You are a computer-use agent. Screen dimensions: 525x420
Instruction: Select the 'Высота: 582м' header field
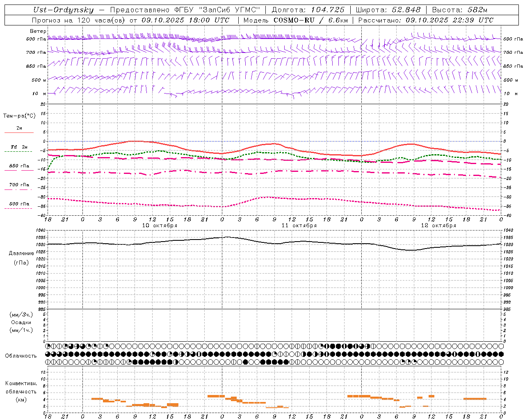[x=460, y=10]
